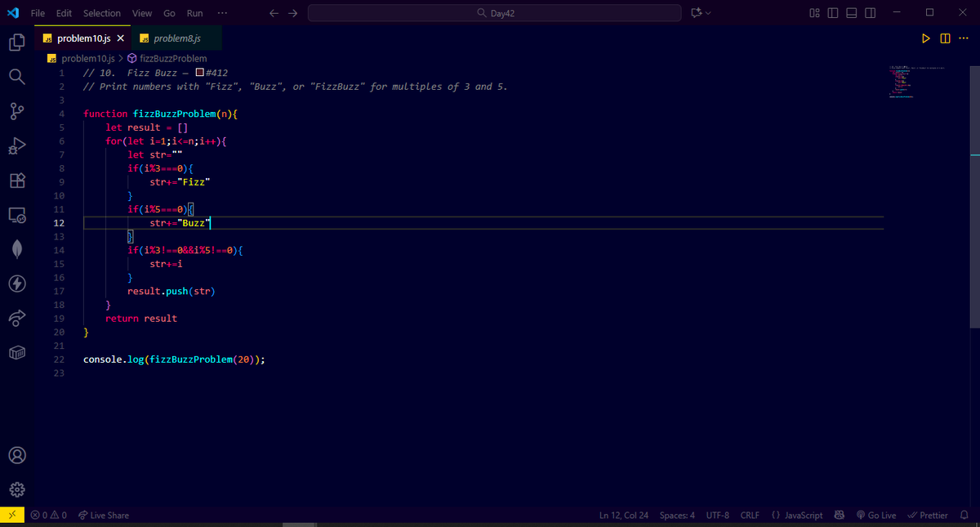This screenshot has width=980, height=527.
Task: Open the Search view
Action: [17, 77]
